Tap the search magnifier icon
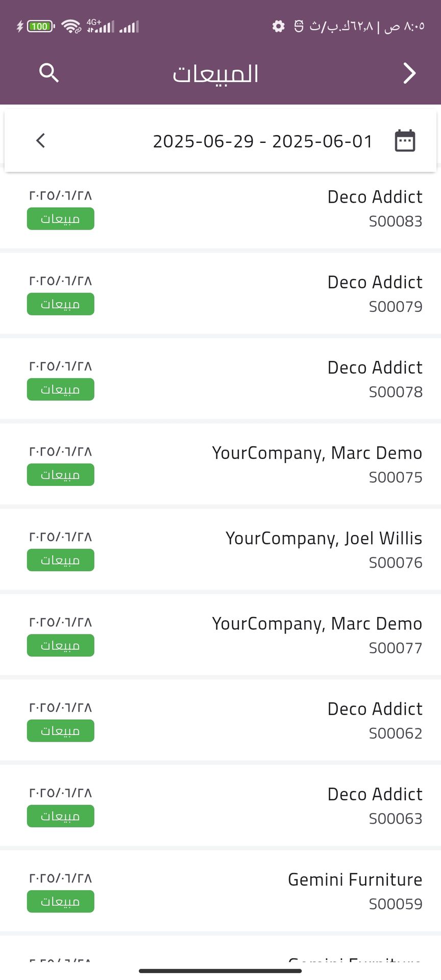The image size is (441, 980). [49, 73]
